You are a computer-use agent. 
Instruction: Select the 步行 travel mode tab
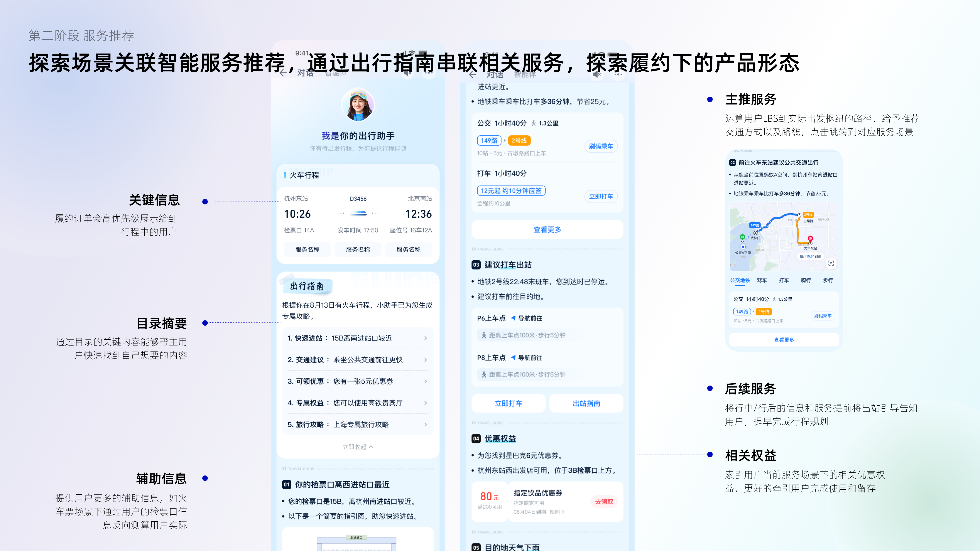828,280
